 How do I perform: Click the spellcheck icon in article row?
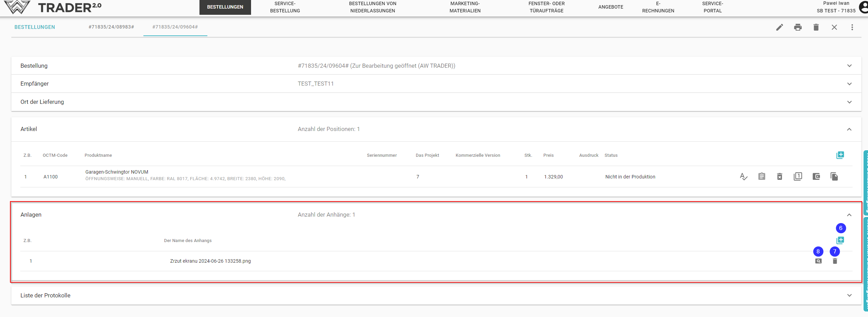pyautogui.click(x=744, y=177)
